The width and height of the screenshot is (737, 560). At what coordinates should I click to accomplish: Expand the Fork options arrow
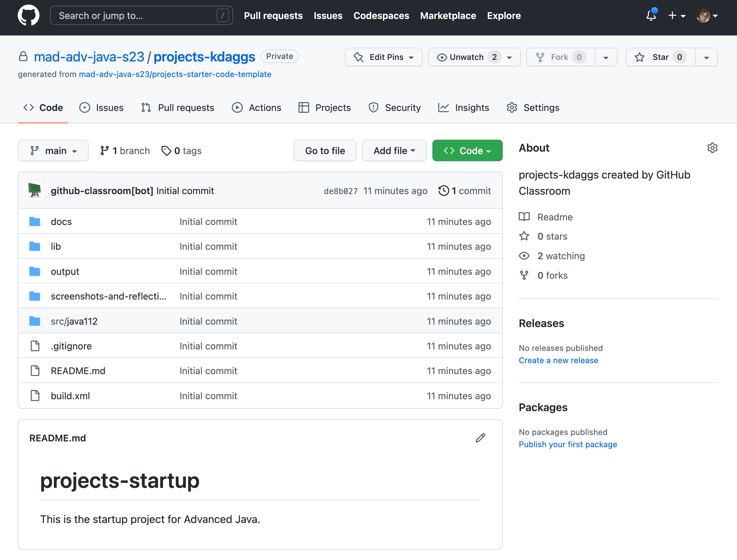point(606,57)
